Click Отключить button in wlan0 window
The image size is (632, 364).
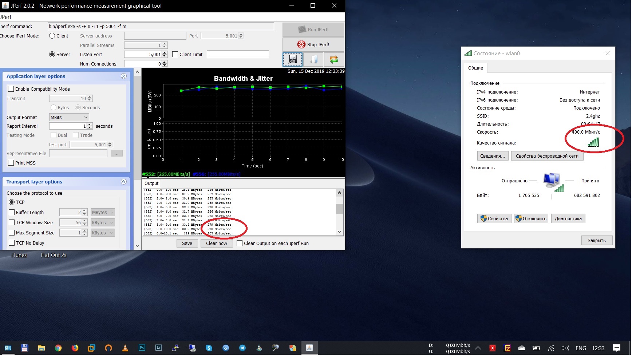coord(531,218)
